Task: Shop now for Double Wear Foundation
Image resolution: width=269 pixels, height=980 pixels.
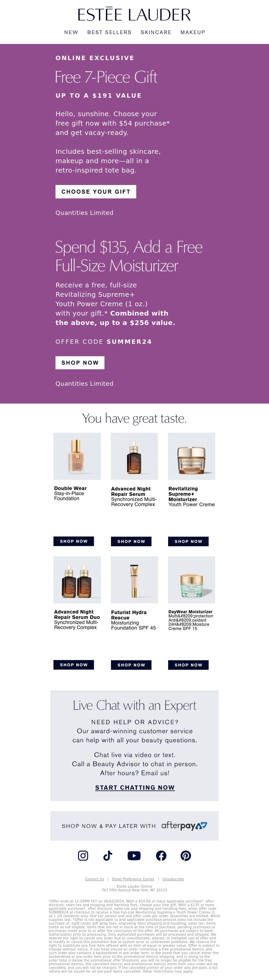Action: coord(74,541)
